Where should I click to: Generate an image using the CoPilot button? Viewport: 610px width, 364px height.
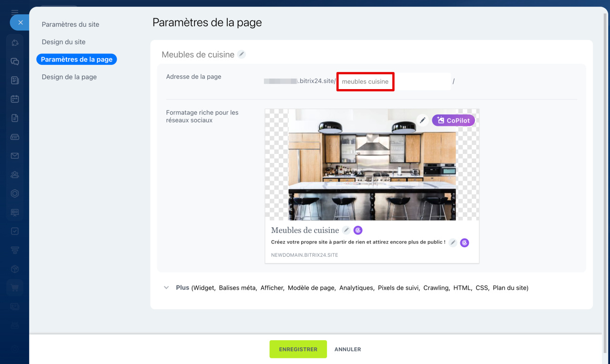click(x=452, y=120)
